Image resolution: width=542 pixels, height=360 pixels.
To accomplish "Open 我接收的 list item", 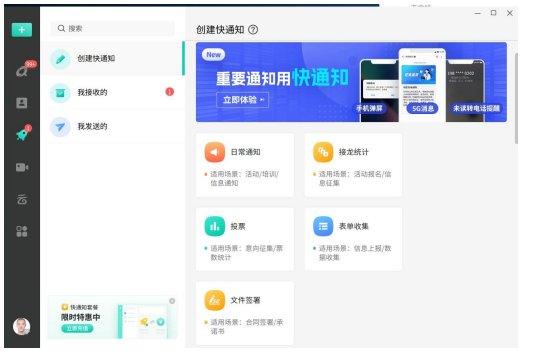I will pyautogui.click(x=113, y=92).
